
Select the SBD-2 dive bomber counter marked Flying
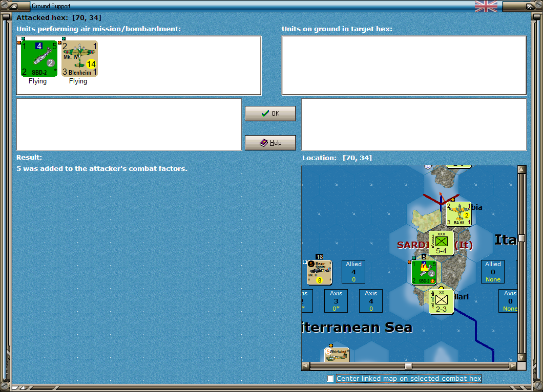point(38,59)
